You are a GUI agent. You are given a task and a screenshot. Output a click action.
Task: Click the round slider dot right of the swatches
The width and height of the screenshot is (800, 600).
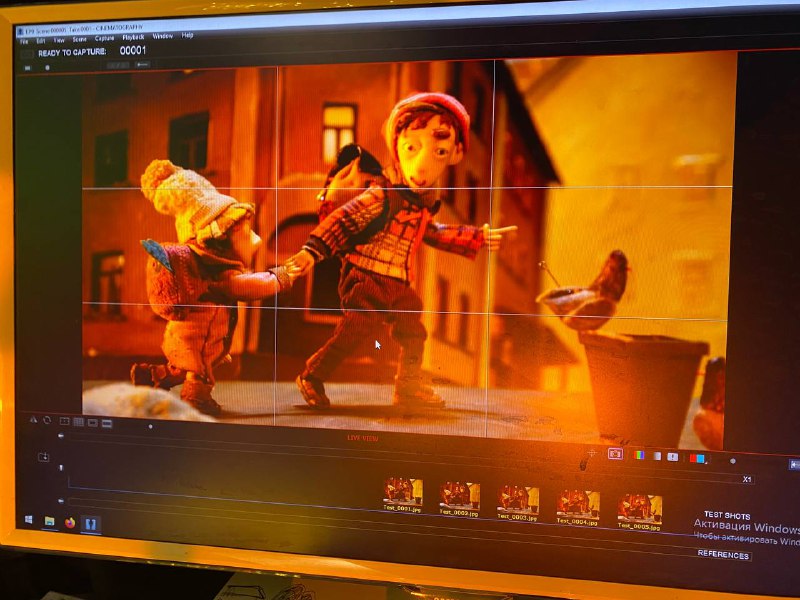(x=733, y=461)
